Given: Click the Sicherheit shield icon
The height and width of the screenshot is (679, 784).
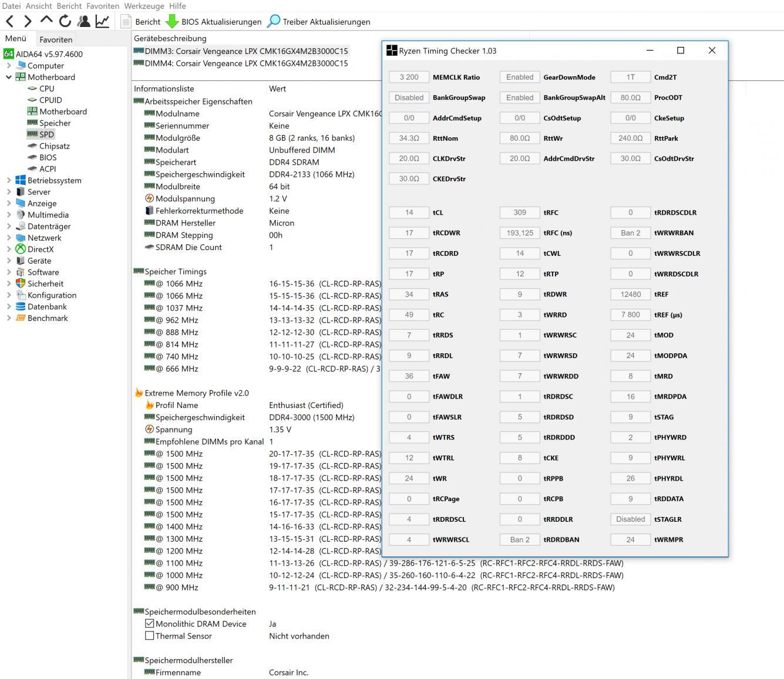Looking at the screenshot, I should [21, 283].
